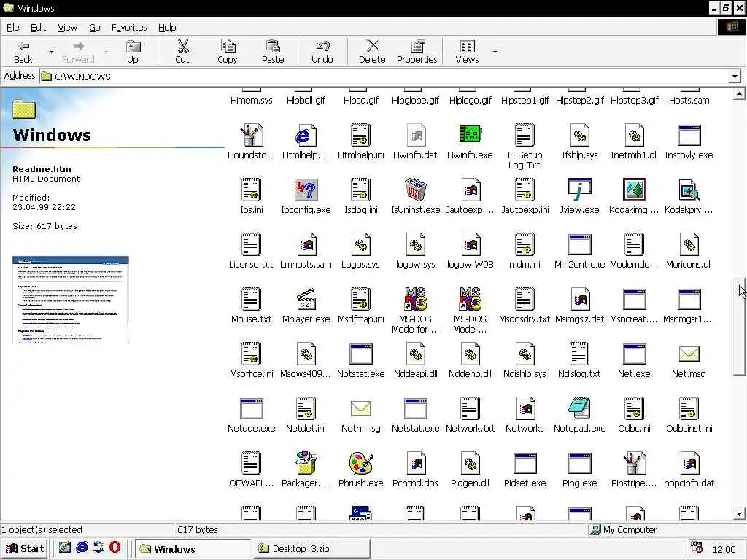Open the Edit menu
Viewport: 747px width, 560px height.
38,28
